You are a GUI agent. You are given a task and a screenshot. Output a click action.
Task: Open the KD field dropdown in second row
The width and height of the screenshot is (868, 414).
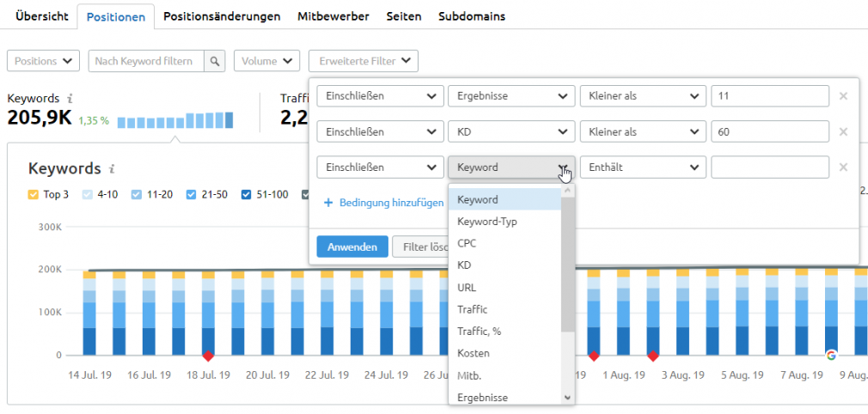511,131
